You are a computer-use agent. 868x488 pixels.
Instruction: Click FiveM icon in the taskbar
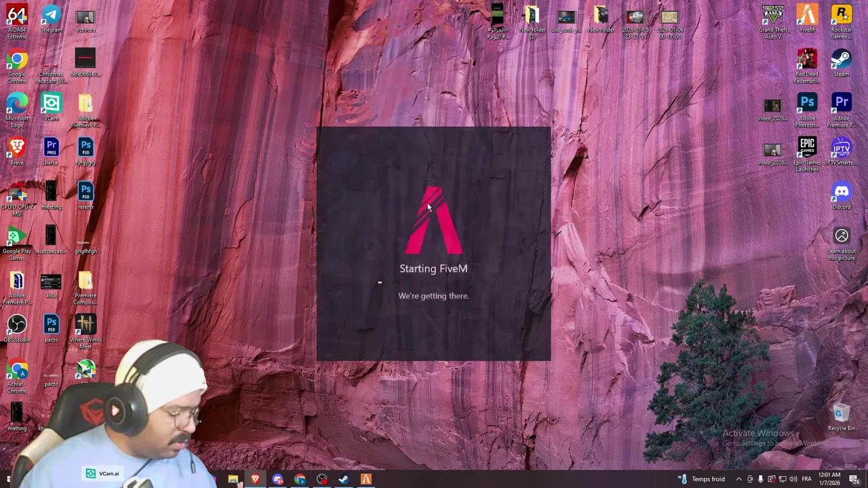pyautogui.click(x=366, y=479)
